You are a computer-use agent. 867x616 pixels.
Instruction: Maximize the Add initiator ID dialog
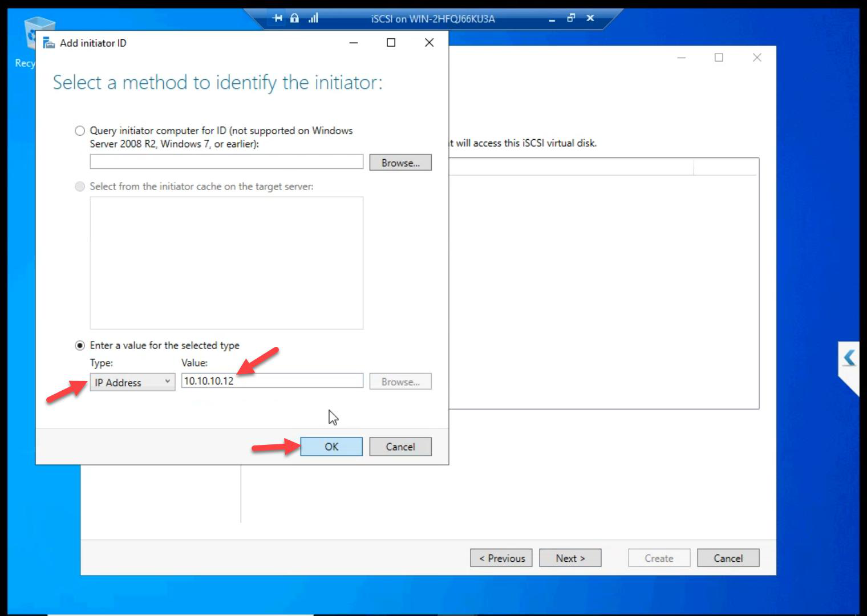coord(391,43)
